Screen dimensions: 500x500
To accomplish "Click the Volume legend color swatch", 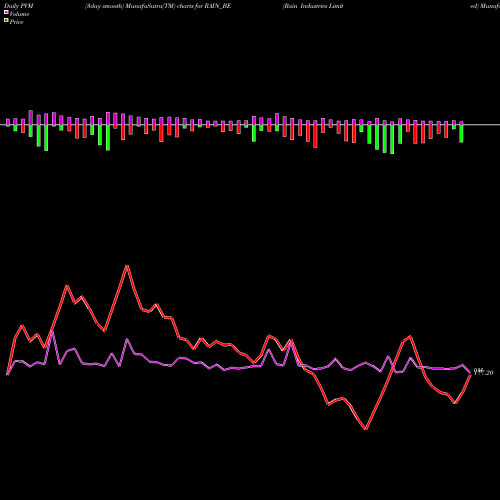I will coord(6,12).
